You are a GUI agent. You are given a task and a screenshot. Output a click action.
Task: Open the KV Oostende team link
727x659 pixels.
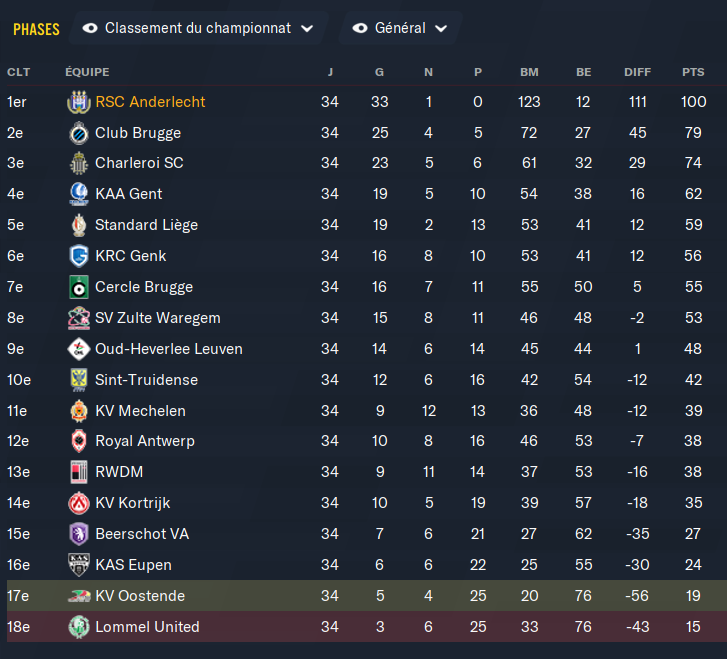(140, 596)
